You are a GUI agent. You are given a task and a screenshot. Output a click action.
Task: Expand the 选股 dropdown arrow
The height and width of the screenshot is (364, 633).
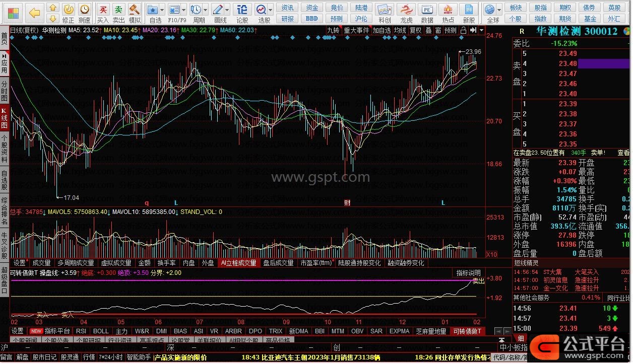pyautogui.click(x=271, y=10)
